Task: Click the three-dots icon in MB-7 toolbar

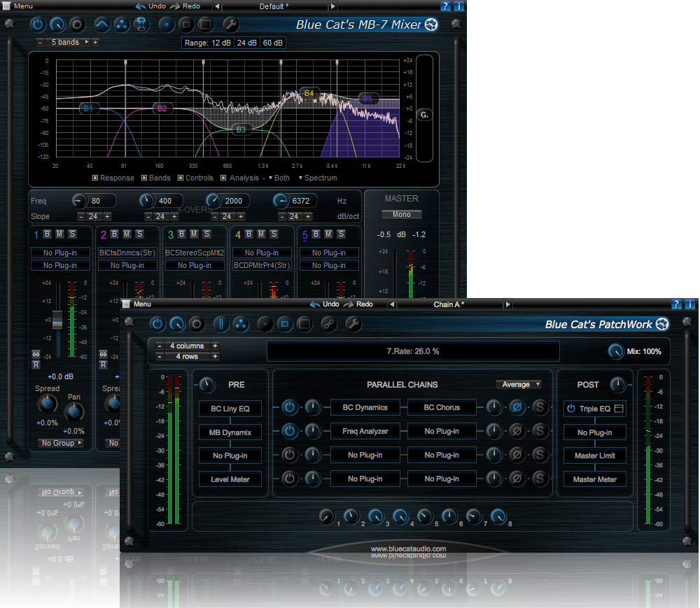Action: (121, 24)
